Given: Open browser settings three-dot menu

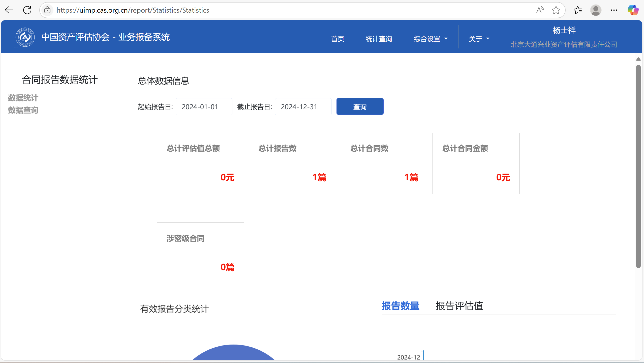Looking at the screenshot, I should [614, 10].
